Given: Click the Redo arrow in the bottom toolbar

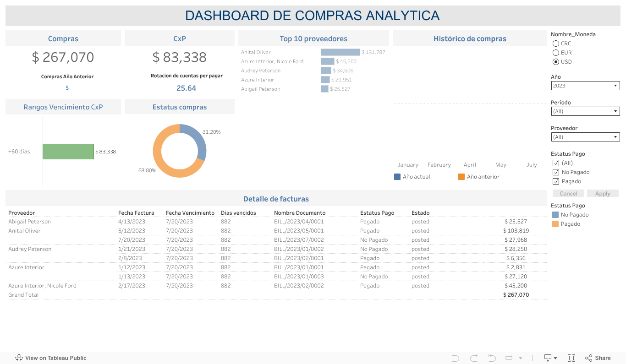Looking at the screenshot, I should click(474, 358).
